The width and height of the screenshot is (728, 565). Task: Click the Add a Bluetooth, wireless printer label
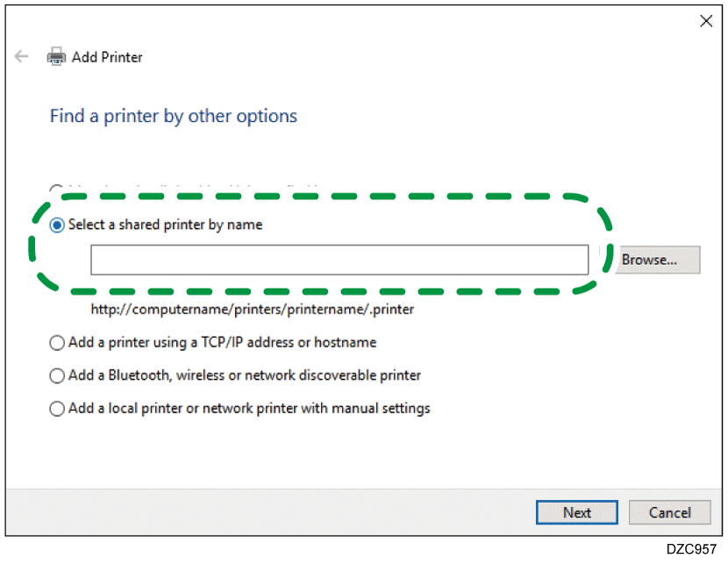pyautogui.click(x=245, y=375)
